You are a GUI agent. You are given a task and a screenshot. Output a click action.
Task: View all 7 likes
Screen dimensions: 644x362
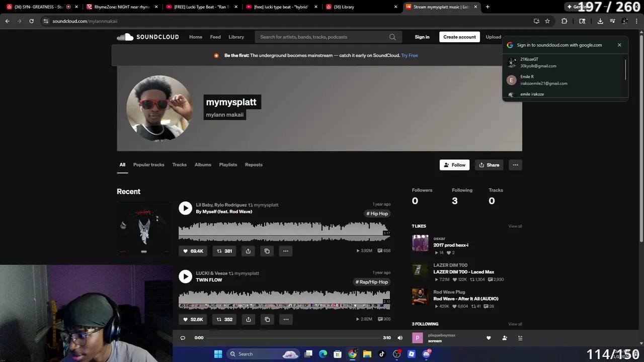(515, 226)
